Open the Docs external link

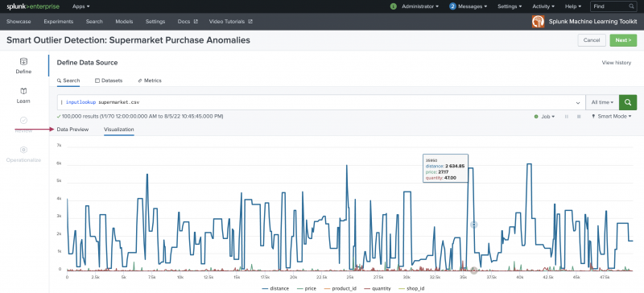click(x=188, y=22)
